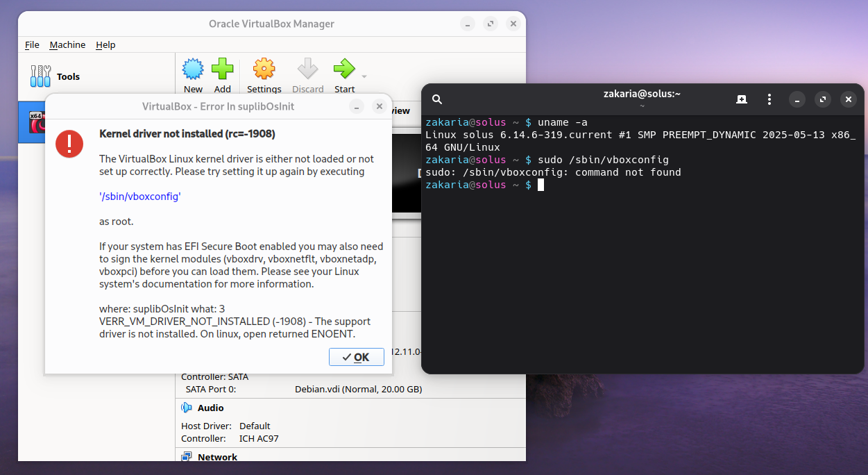Click the 'SATA Port 0:' label
Viewport: 868px width, 475px height.
pyautogui.click(x=211, y=390)
